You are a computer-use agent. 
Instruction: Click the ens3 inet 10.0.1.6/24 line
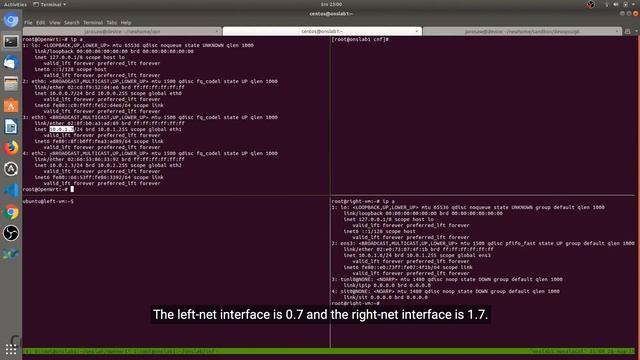point(417,256)
